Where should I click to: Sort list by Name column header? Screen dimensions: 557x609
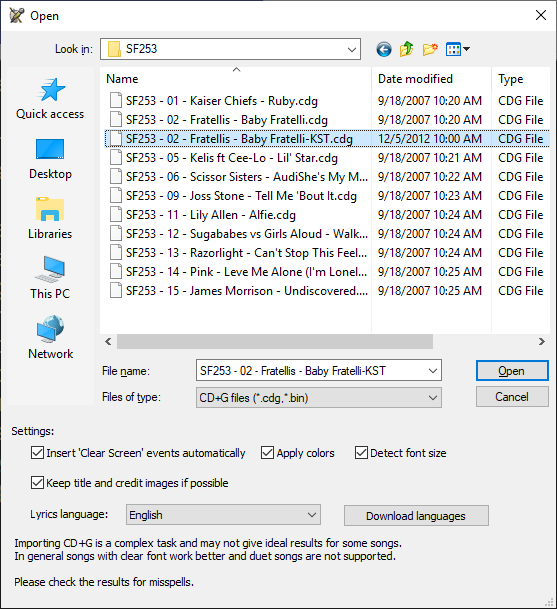coord(235,79)
